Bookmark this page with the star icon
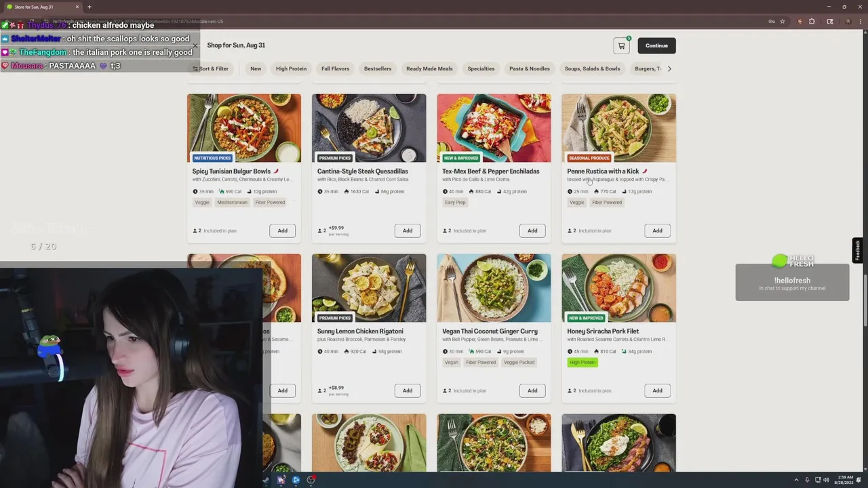The width and height of the screenshot is (868, 488). (783, 21)
